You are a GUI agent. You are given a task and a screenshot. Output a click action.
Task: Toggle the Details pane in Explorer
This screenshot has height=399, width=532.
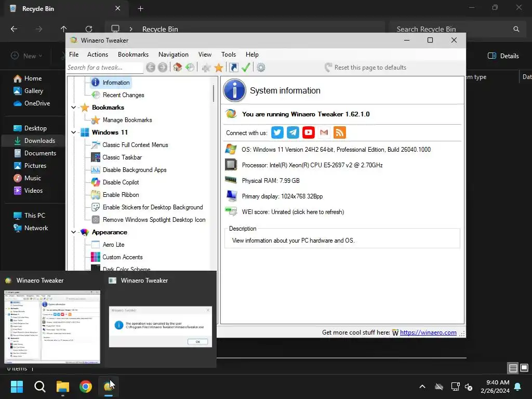pyautogui.click(x=503, y=56)
